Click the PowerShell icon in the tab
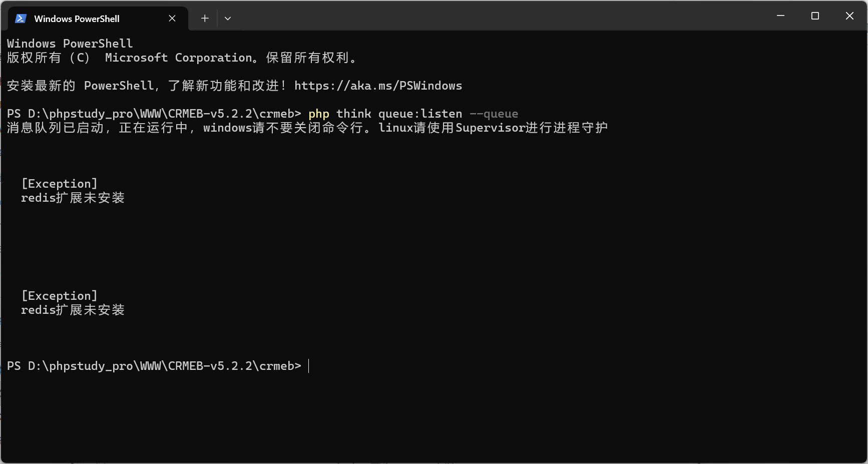This screenshot has height=464, width=868. (21, 19)
